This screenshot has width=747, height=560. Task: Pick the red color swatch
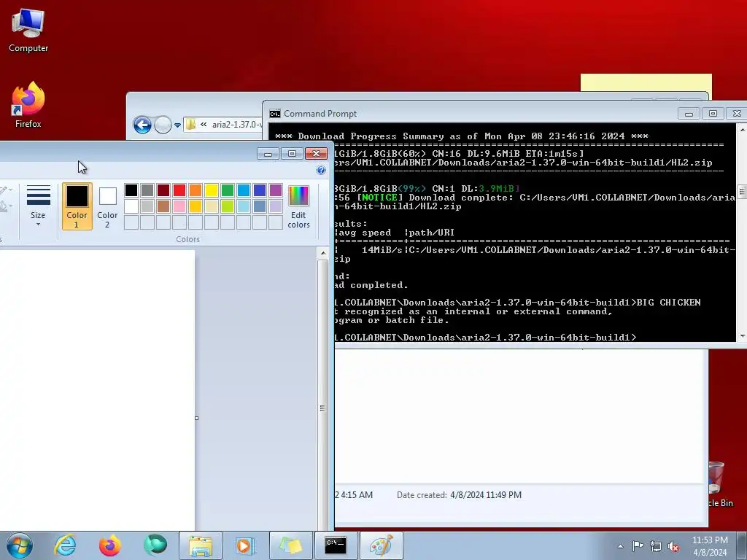point(179,190)
